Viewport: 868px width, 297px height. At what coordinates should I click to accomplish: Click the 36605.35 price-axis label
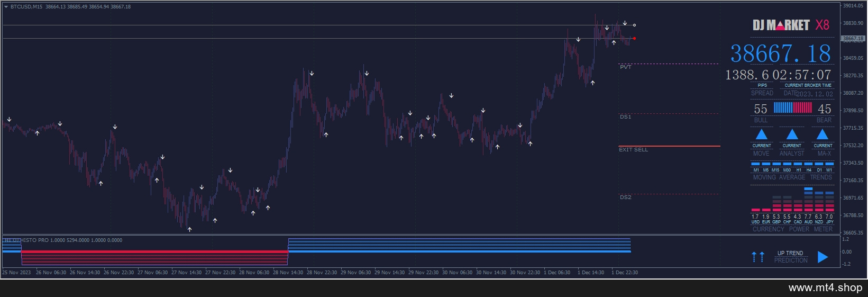tap(853, 233)
